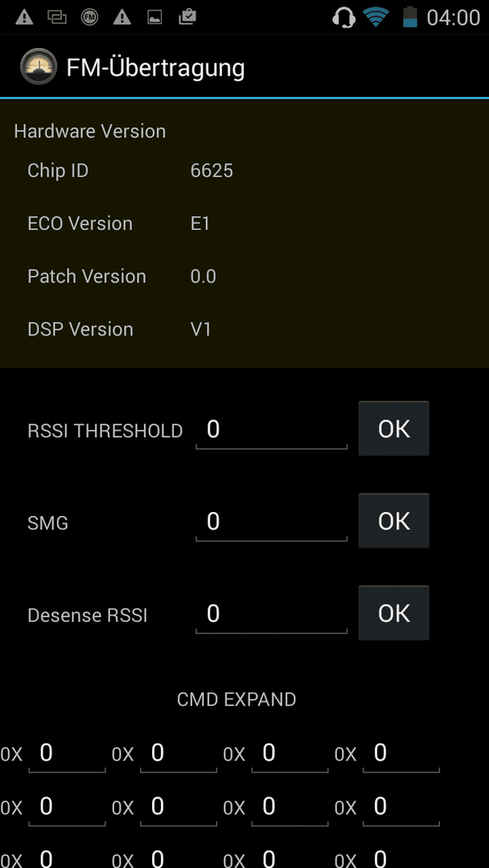Select the Desense RSSI input field
The image size is (489, 868).
(x=271, y=615)
